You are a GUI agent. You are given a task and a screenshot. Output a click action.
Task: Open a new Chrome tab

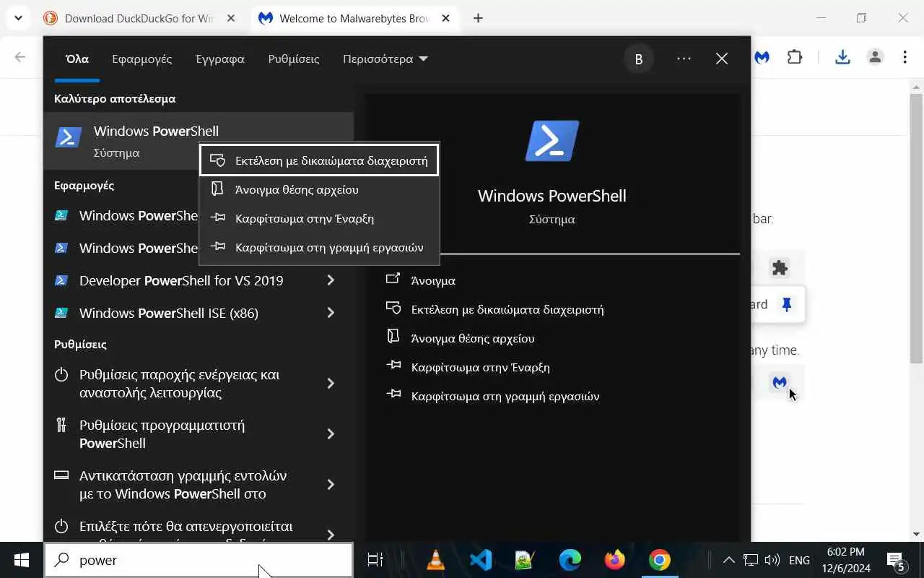point(478,18)
